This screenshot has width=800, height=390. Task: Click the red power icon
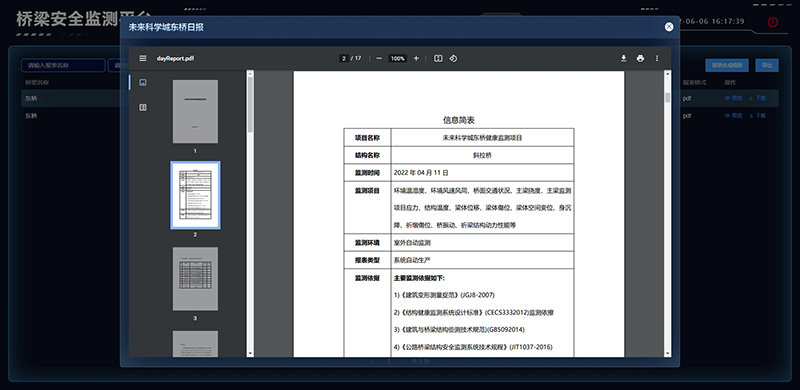pos(773,22)
